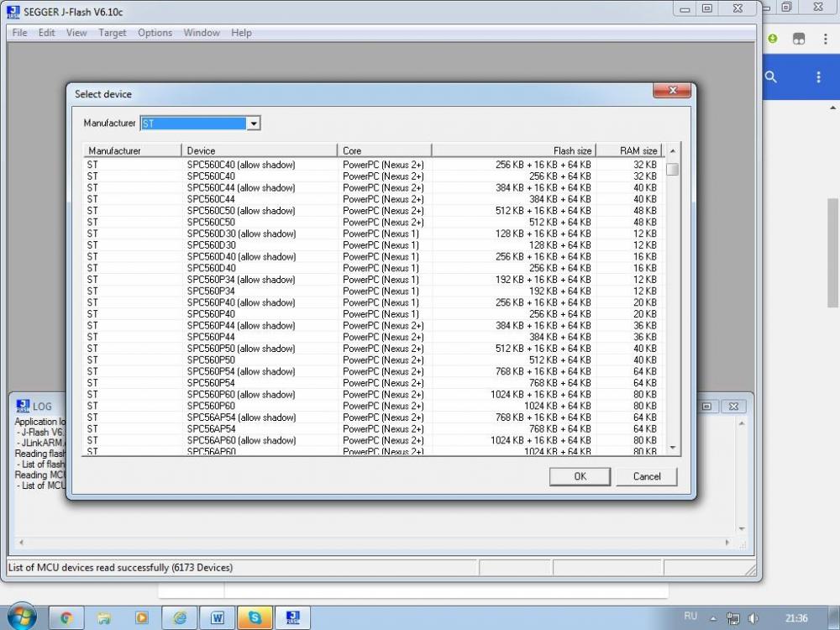Open the network tray icon
The width and height of the screenshot is (840, 630).
click(732, 618)
